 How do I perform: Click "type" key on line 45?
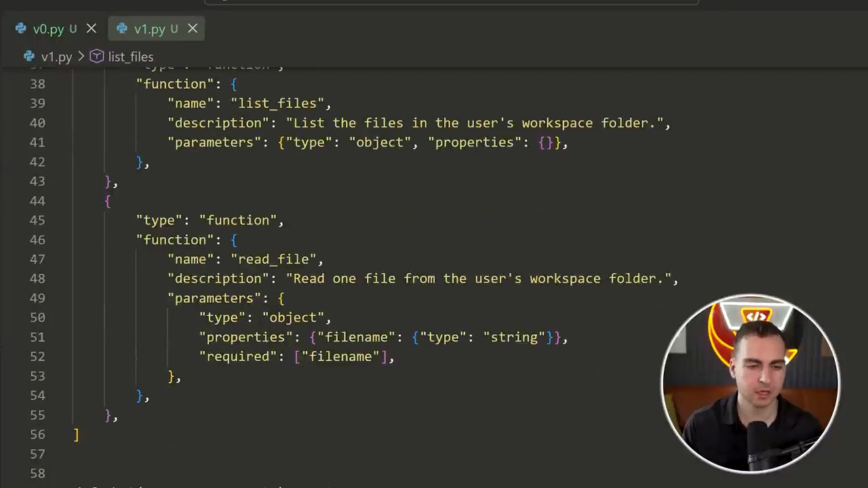(160, 220)
